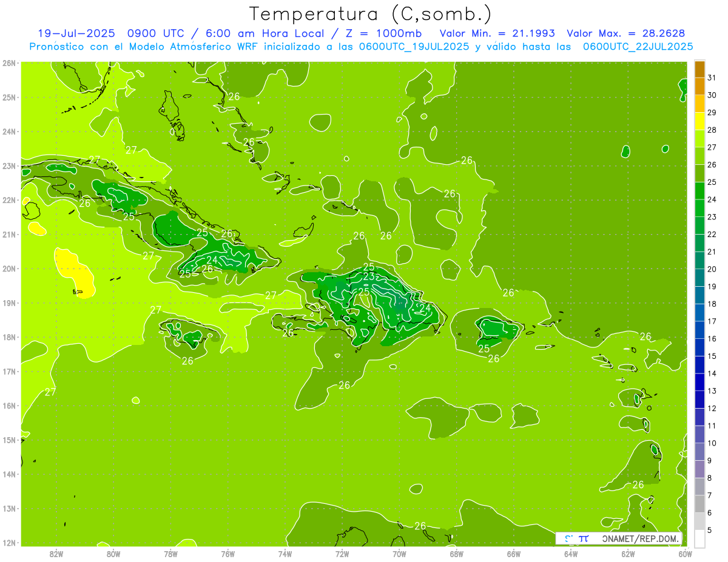The height and width of the screenshot is (562, 728).
Task: Click 'Valor Min. = 21.1993' text
Action: pyautogui.click(x=497, y=33)
